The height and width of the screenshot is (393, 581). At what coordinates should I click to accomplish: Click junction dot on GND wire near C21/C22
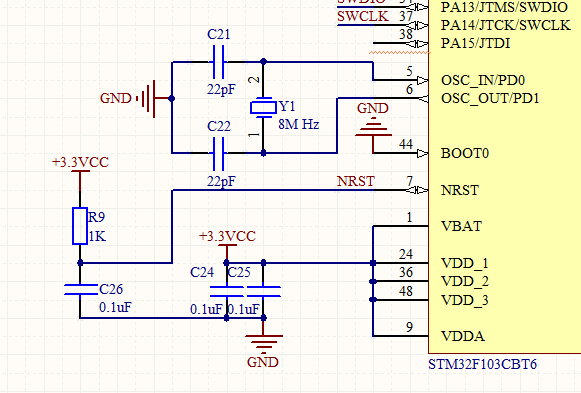pyautogui.click(x=172, y=99)
